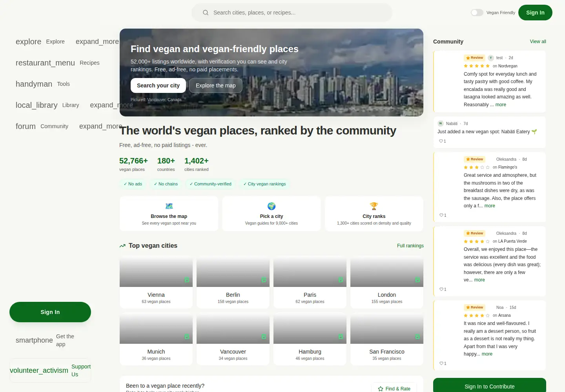Toggle the Vegan Friendly switch

(x=477, y=13)
